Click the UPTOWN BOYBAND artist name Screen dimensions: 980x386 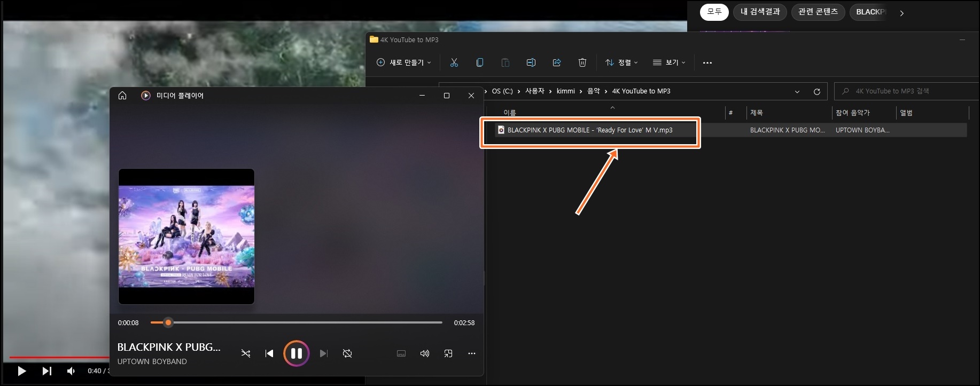(152, 361)
